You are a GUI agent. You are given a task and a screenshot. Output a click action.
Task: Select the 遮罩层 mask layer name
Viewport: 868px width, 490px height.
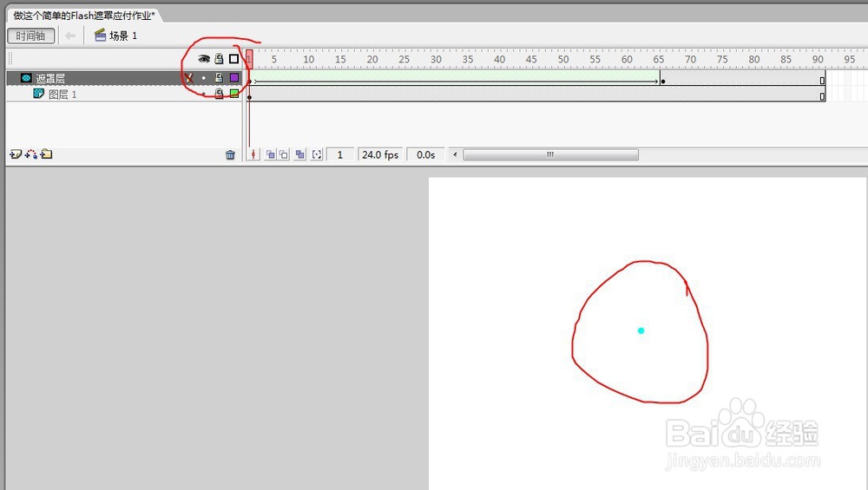pyautogui.click(x=50, y=79)
